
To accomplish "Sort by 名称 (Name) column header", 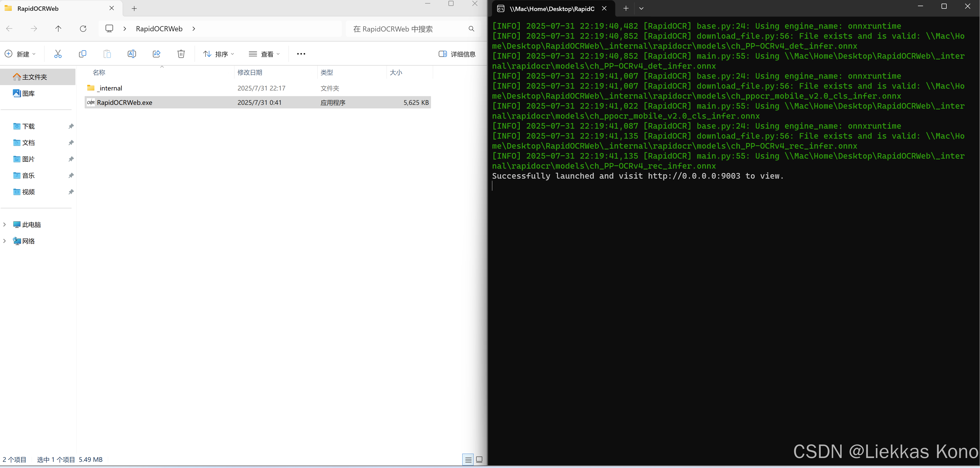I will click(99, 72).
